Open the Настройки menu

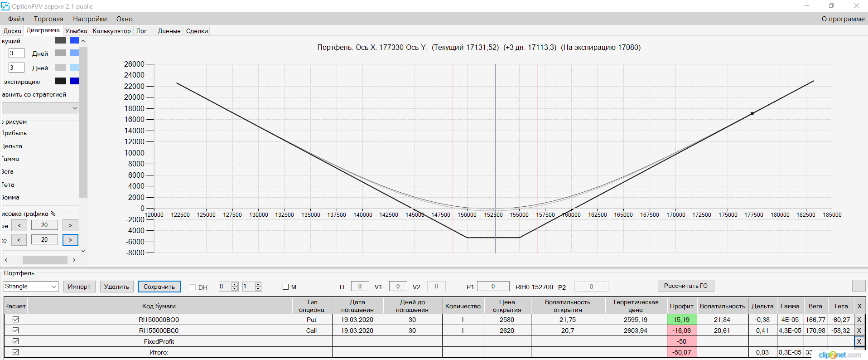click(x=90, y=19)
